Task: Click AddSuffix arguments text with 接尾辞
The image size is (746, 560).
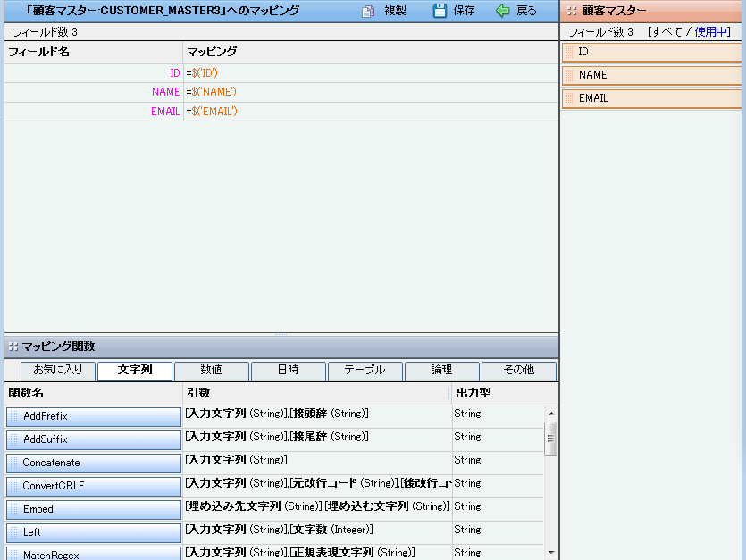Action: 277,437
